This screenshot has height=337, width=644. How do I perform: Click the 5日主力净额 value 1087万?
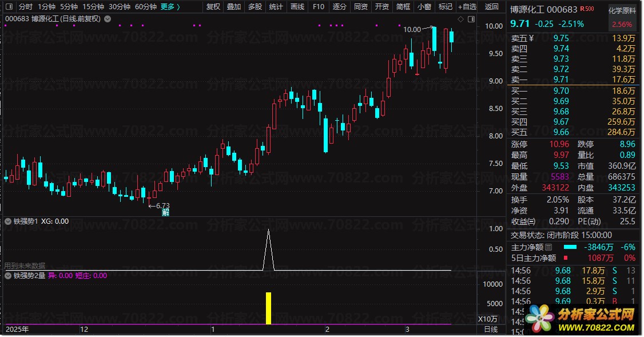tap(600, 257)
